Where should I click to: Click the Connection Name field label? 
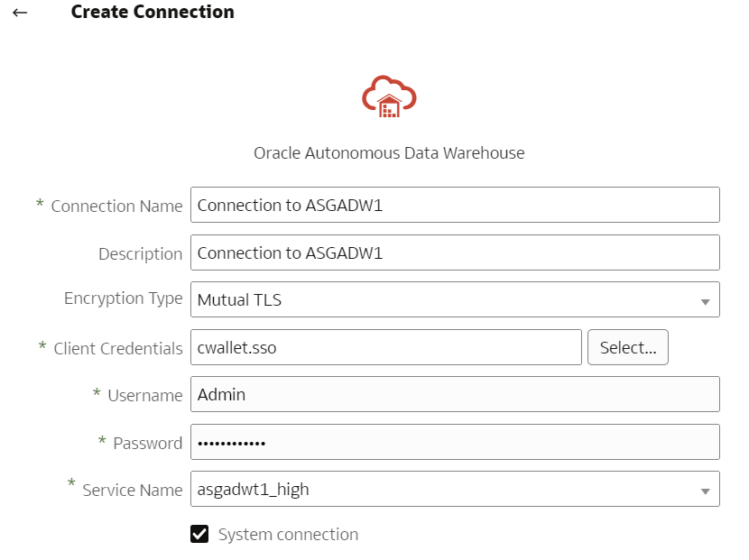point(116,207)
